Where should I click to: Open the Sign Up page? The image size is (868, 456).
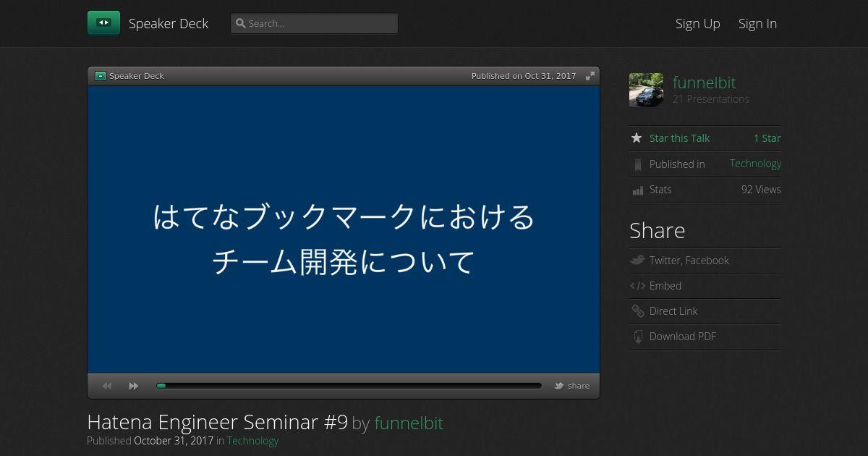(698, 23)
